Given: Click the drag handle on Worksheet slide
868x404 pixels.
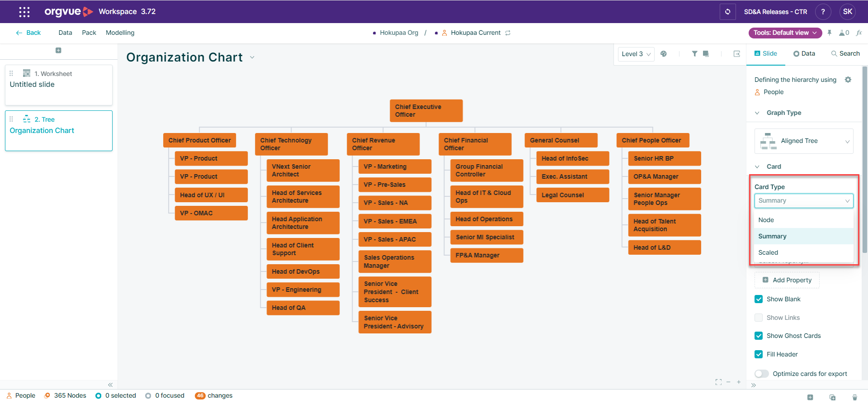Looking at the screenshot, I should pyautogui.click(x=11, y=73).
